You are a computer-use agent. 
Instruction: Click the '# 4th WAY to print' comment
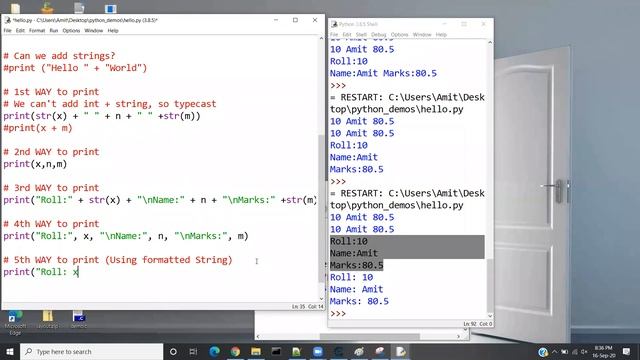pyautogui.click(x=51, y=224)
